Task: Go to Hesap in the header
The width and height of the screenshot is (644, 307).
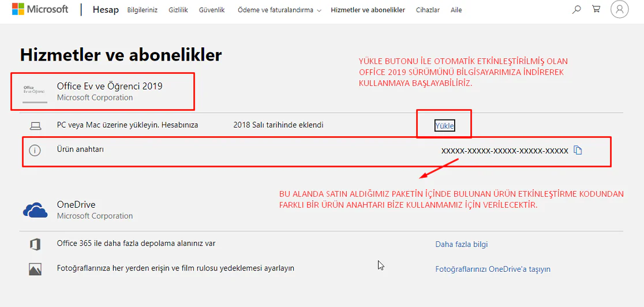Action: point(106,10)
